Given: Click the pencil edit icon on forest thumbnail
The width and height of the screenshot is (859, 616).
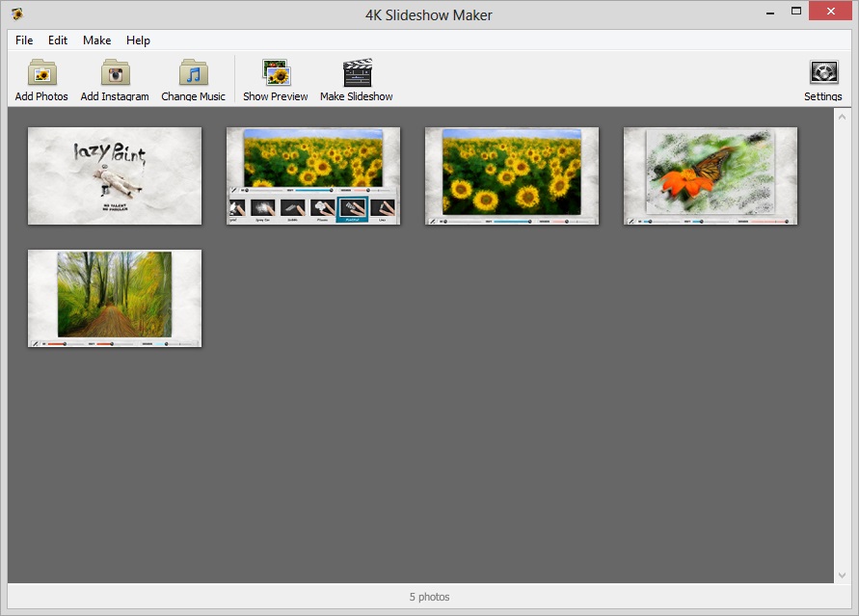Looking at the screenshot, I should (x=37, y=343).
